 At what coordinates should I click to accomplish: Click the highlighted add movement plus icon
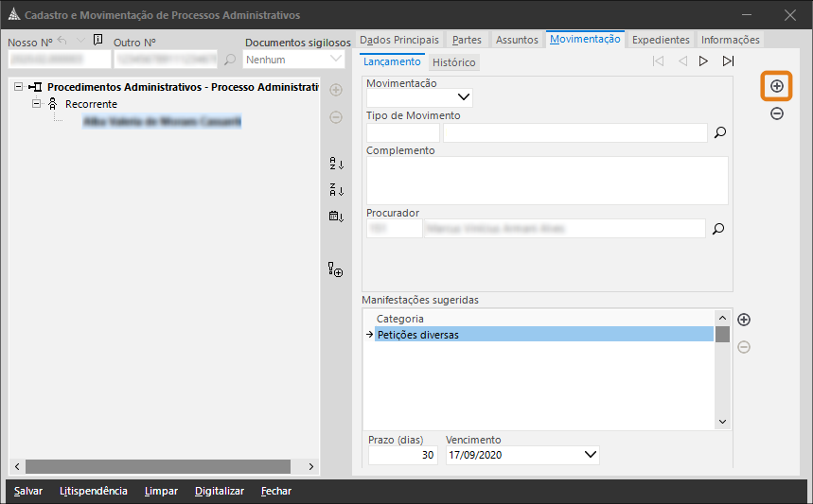tap(776, 86)
